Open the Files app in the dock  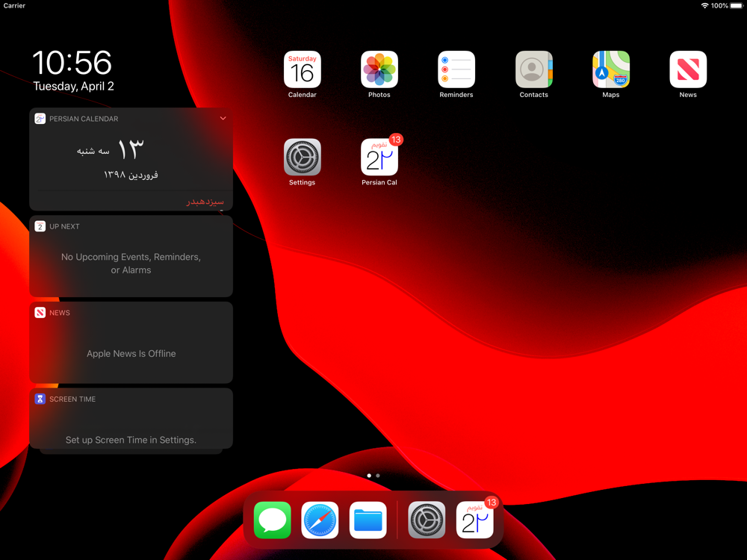(x=368, y=520)
